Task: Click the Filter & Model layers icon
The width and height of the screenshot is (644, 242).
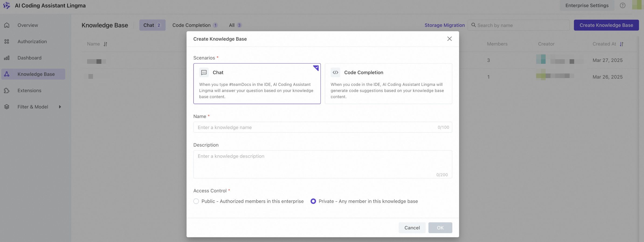Action: click(7, 107)
